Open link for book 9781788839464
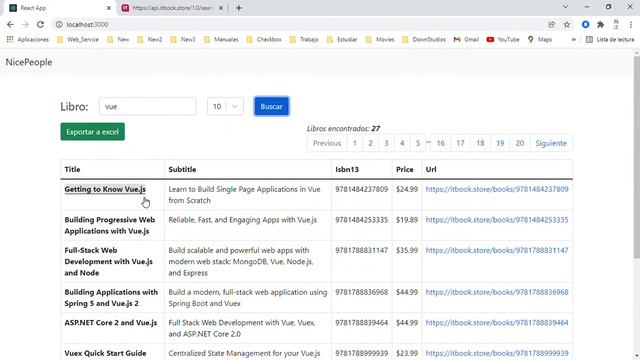 click(497, 323)
